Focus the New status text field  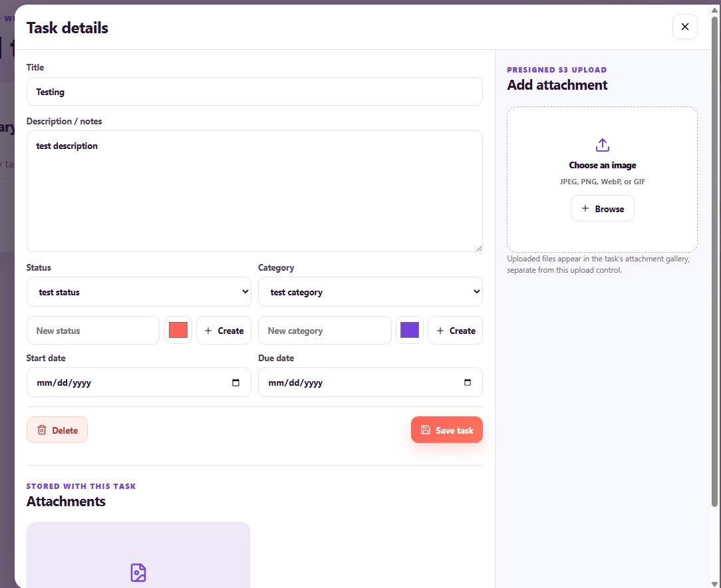point(93,331)
